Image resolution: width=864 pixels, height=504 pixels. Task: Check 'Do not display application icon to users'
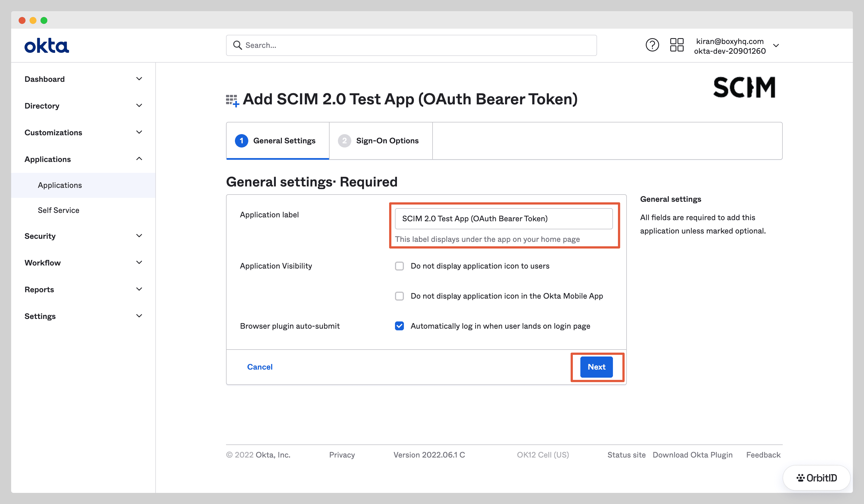[399, 266]
